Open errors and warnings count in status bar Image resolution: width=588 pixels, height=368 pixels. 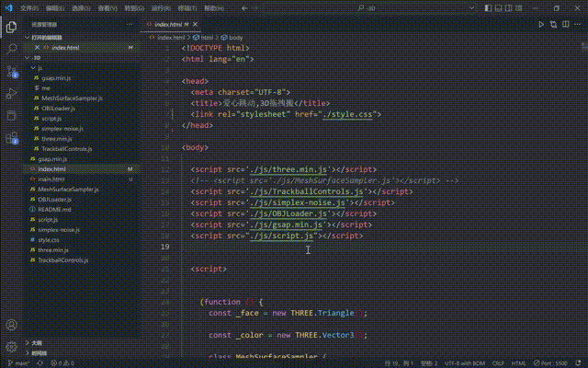[62, 363]
